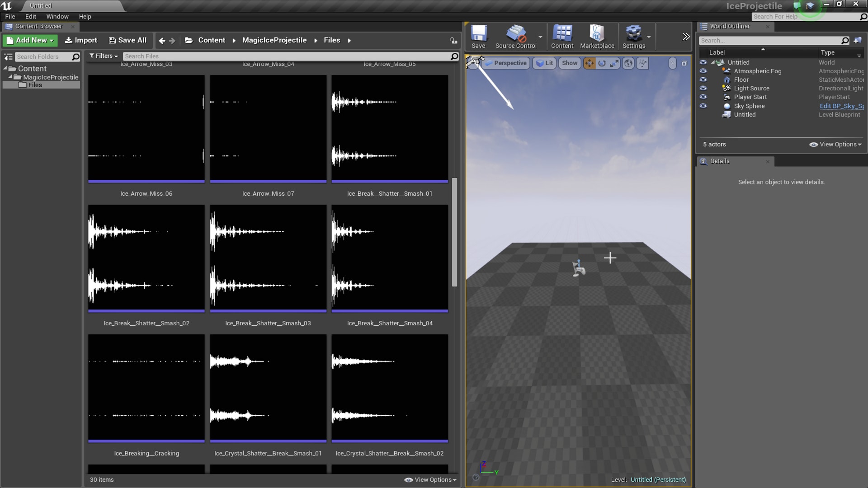Viewport: 868px width, 488px height.
Task: Click the Save All button
Action: 127,40
